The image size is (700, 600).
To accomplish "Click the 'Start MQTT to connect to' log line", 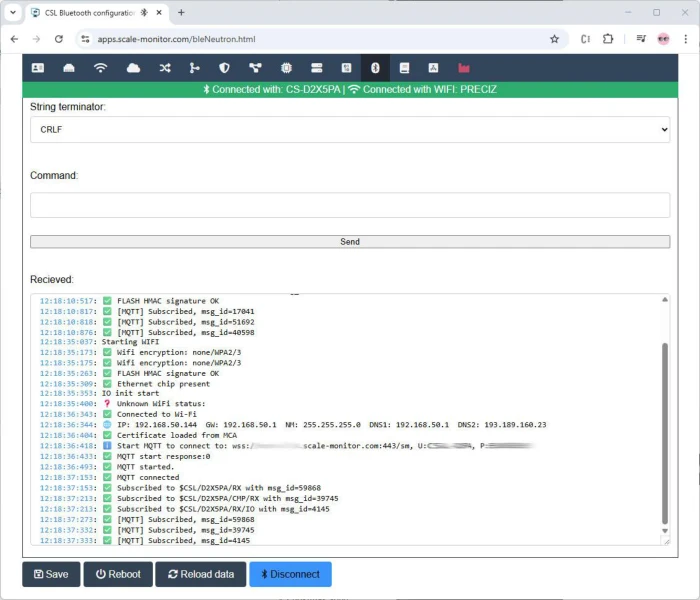I will pyautogui.click(x=287, y=446).
